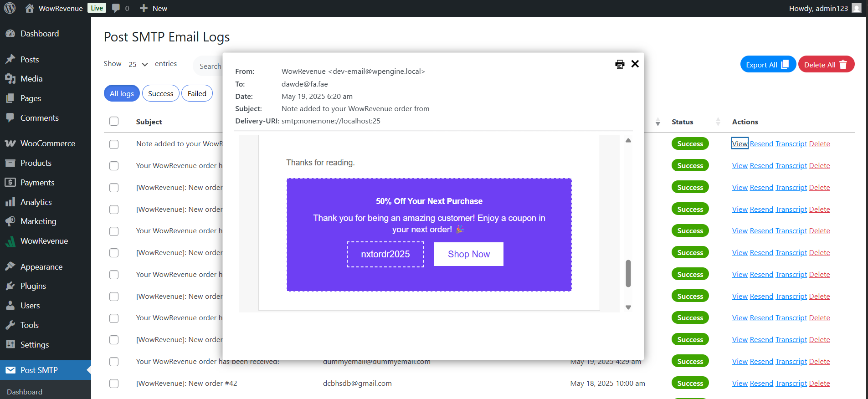Screen dimensions: 868x399
Task: Open the Dashboard menu in the sidebar
Action: point(46,34)
